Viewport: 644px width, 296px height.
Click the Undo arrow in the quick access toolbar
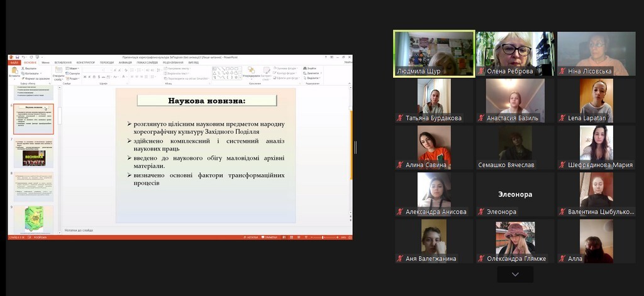24,57
